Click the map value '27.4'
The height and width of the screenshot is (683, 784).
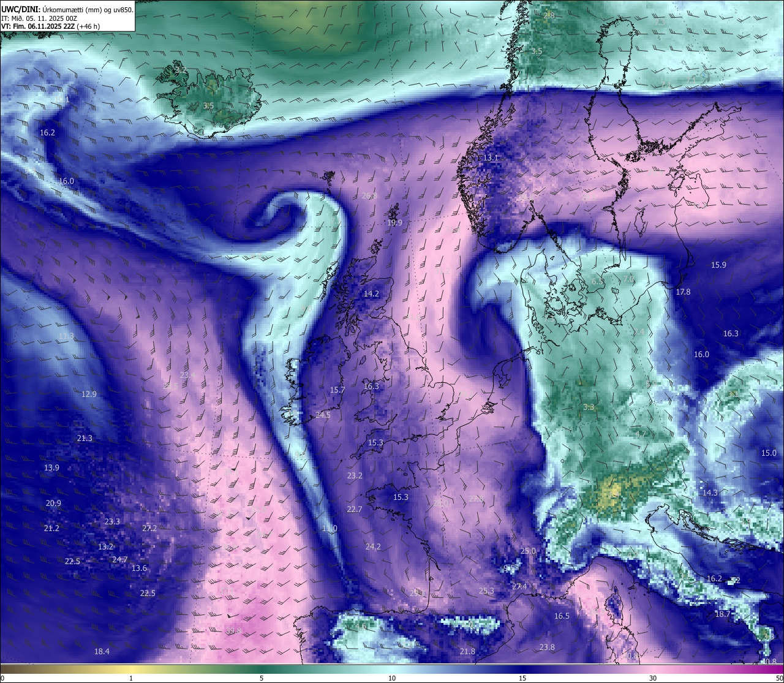pyautogui.click(x=519, y=587)
